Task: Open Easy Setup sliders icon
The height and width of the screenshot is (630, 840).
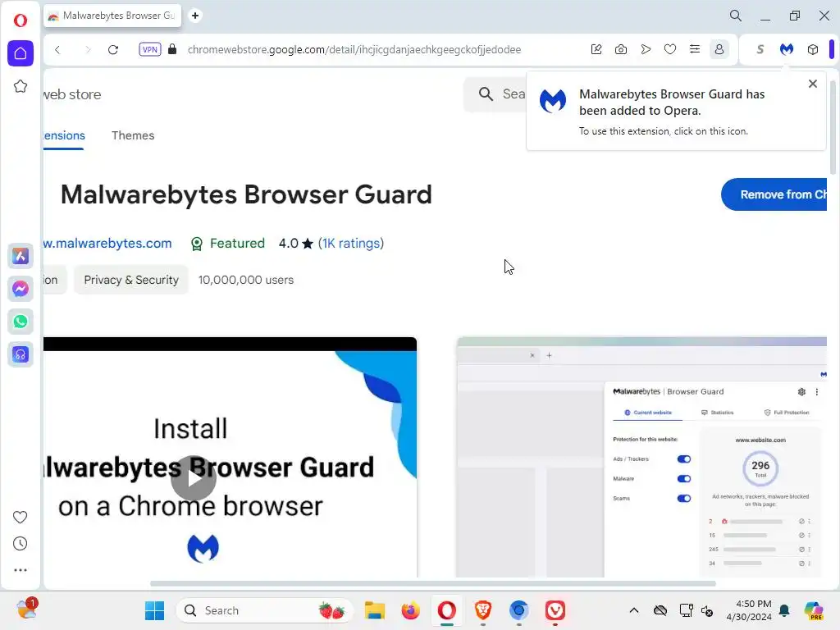Action: point(695,49)
